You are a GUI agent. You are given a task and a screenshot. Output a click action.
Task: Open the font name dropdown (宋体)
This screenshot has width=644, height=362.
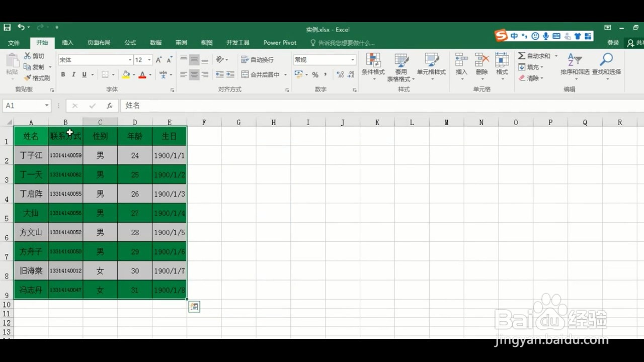(x=129, y=60)
